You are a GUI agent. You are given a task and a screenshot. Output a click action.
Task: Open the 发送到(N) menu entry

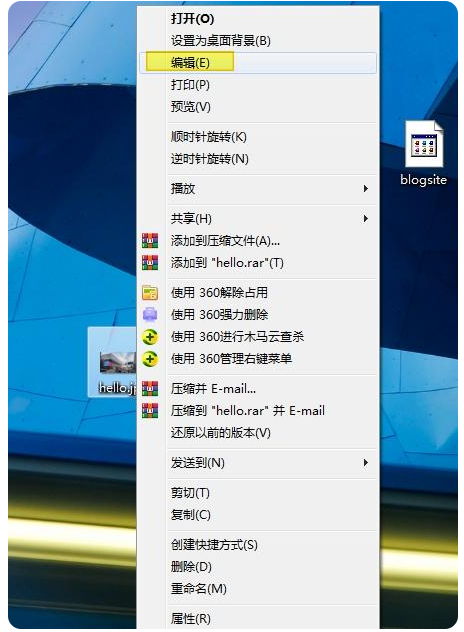coord(258,462)
